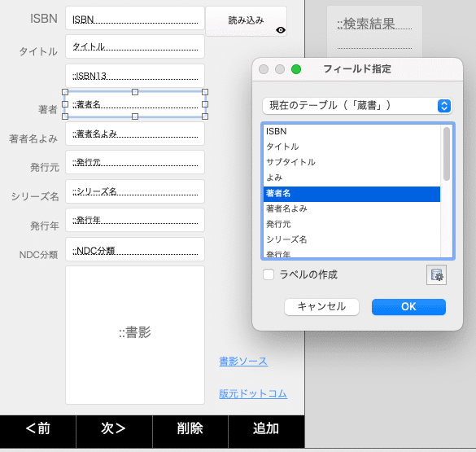Screen dimensions: 476x452
Task: Click the ::ISBN13 field on the layout
Action: 135,75
